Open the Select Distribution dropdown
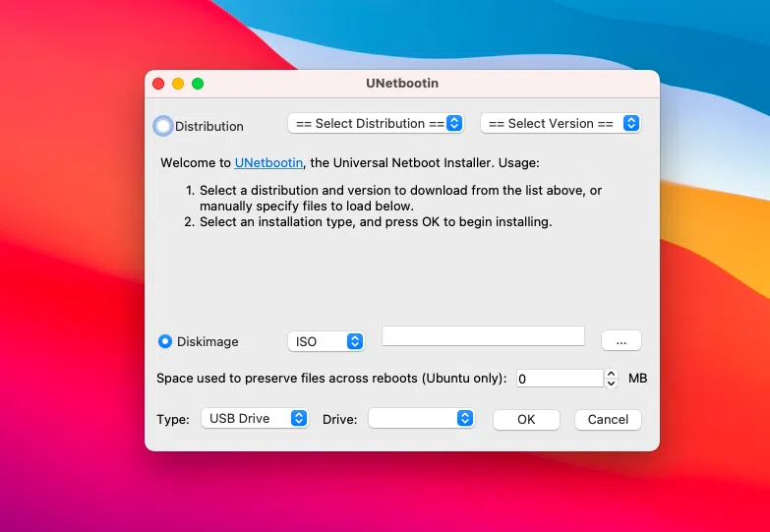The height and width of the screenshot is (532, 770). pos(375,124)
